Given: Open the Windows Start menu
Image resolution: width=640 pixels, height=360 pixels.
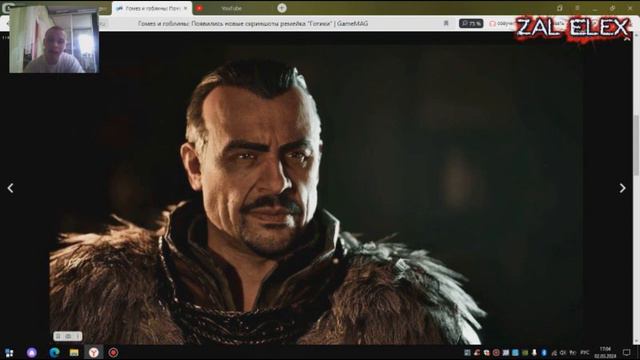Looking at the screenshot, I should (9, 353).
